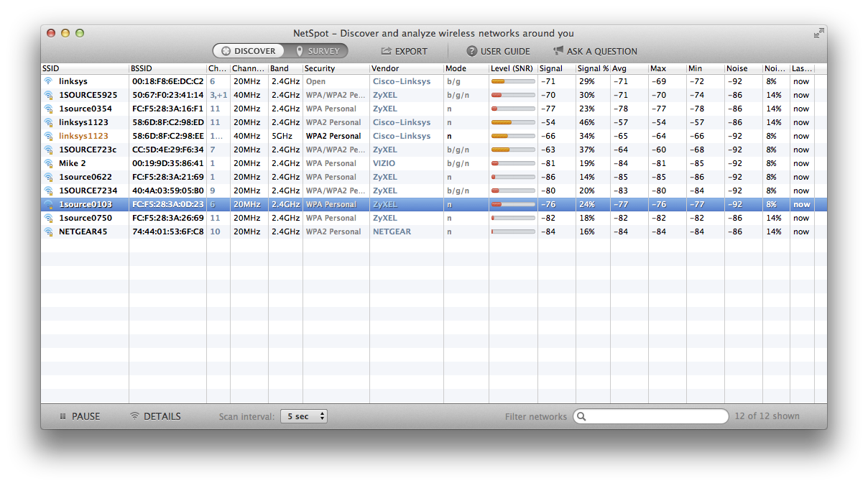Click the question mark icon of User Guide
Image resolution: width=868 pixels, height=486 pixels.
click(x=471, y=51)
